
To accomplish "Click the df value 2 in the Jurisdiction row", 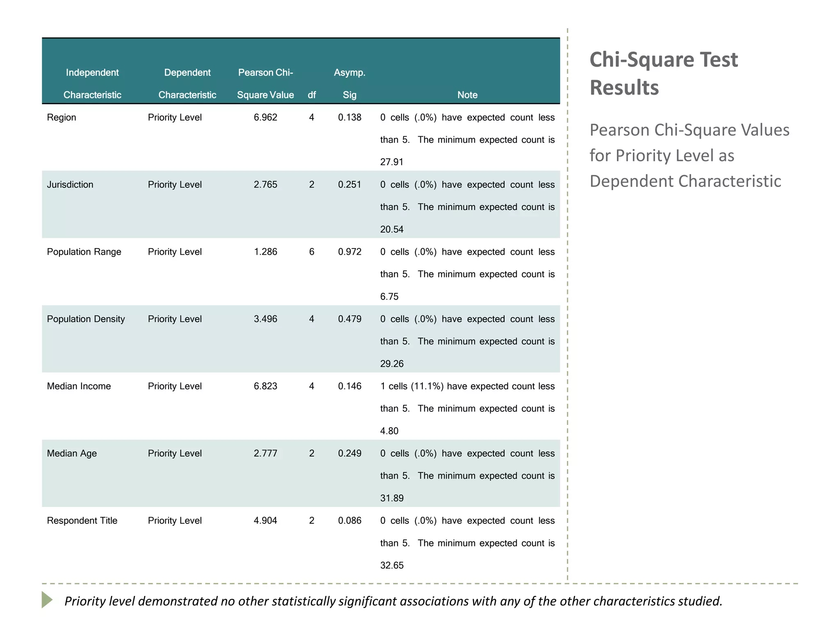I will coord(312,185).
